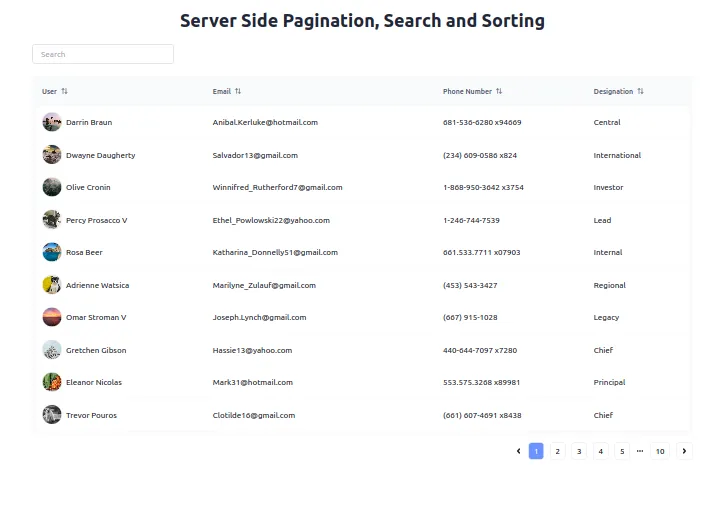The width and height of the screenshot is (725, 506).
Task: Click email Mark31@hotmail.com
Action: tap(253, 383)
